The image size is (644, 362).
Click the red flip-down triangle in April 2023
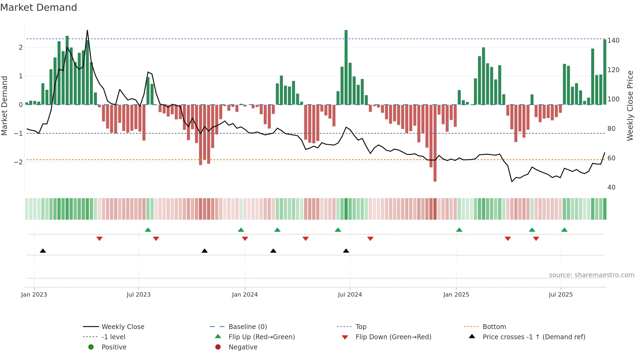tap(100, 239)
